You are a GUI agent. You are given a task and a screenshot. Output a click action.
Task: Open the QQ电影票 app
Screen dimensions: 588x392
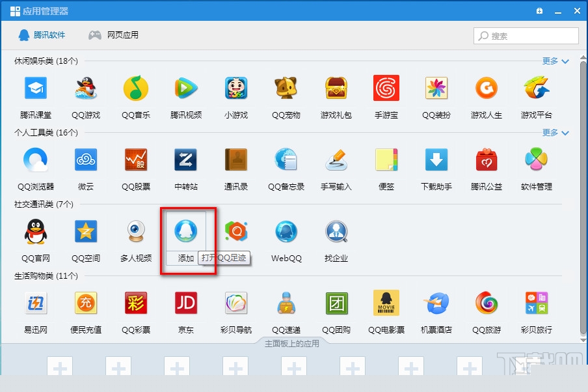pyautogui.click(x=386, y=303)
